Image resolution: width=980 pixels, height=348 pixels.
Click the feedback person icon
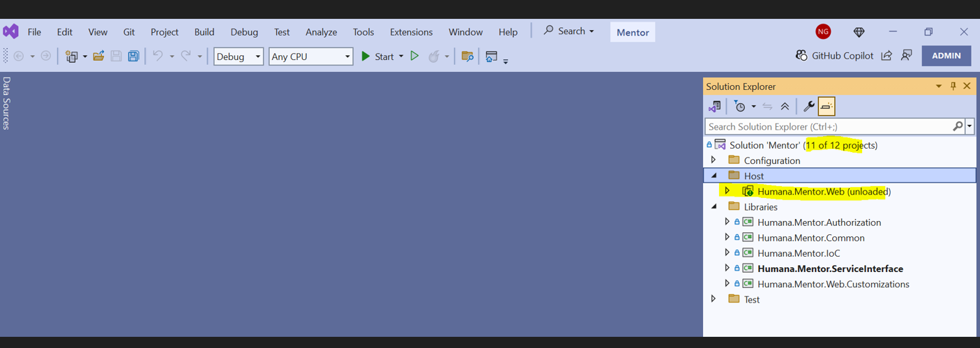point(907,55)
